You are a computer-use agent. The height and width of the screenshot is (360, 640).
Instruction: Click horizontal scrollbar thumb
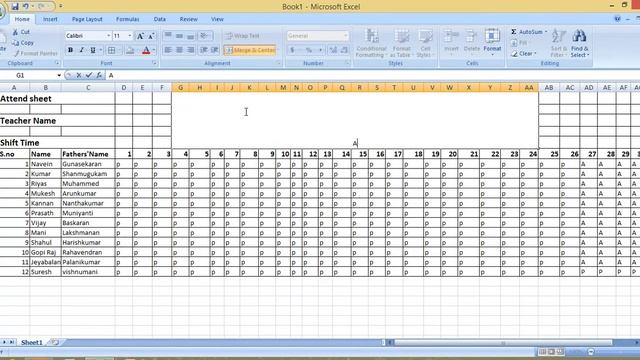[x=503, y=342]
